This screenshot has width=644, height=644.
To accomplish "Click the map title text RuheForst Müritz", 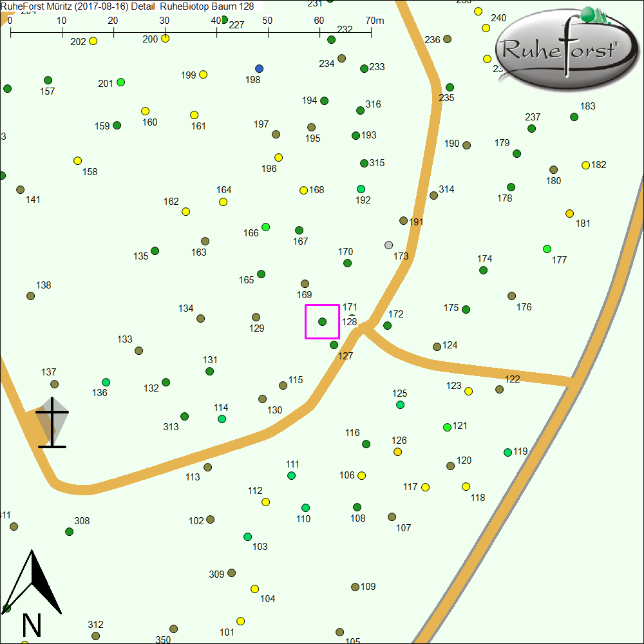I will pos(45,6).
